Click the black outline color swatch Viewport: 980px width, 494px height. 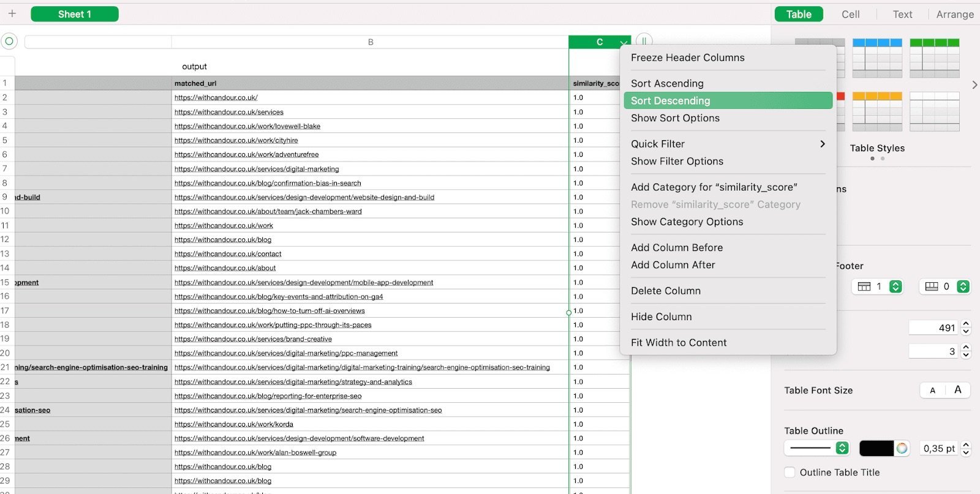click(876, 448)
